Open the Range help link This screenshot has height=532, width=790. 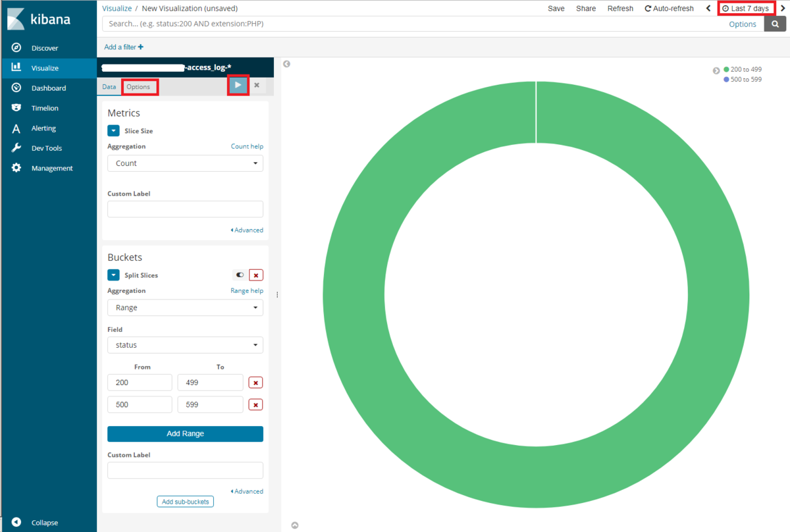pos(247,290)
